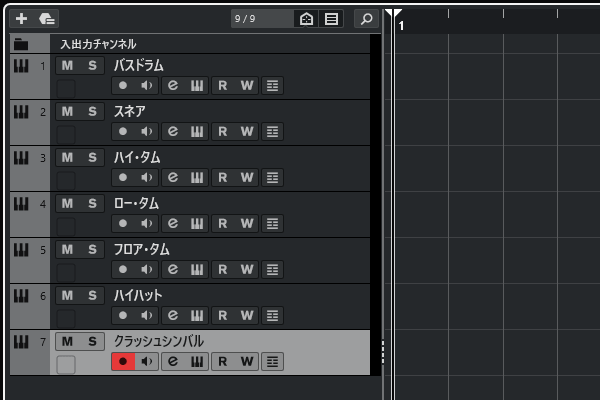Enable Write automation on ロー・タム

pyautogui.click(x=247, y=223)
